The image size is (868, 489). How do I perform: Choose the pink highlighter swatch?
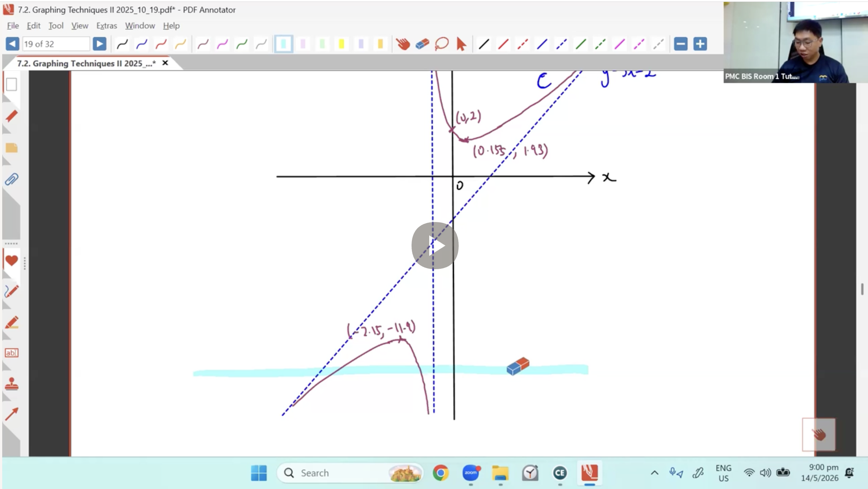click(x=303, y=44)
